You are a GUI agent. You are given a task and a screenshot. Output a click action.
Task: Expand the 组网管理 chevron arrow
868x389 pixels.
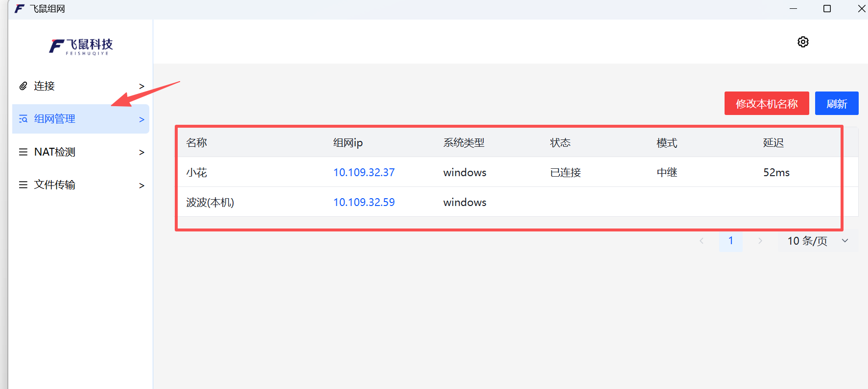(141, 119)
